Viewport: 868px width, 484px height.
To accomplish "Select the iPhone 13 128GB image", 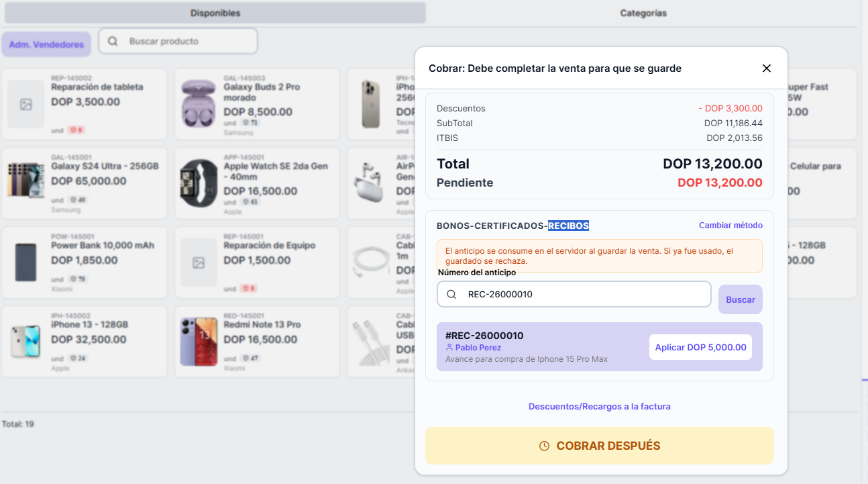I will pyautogui.click(x=26, y=342).
